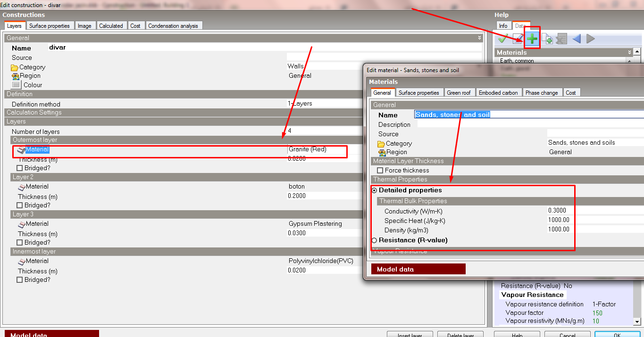Click the Outermost layer material 'Granite (Red)'
Screen dimensions: 644x337
point(308,149)
